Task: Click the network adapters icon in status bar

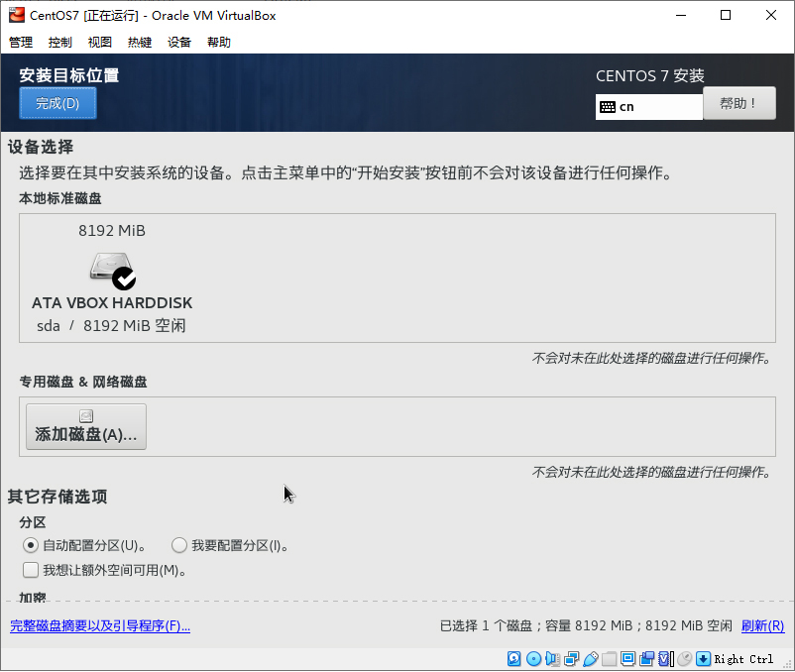Action: [x=572, y=658]
